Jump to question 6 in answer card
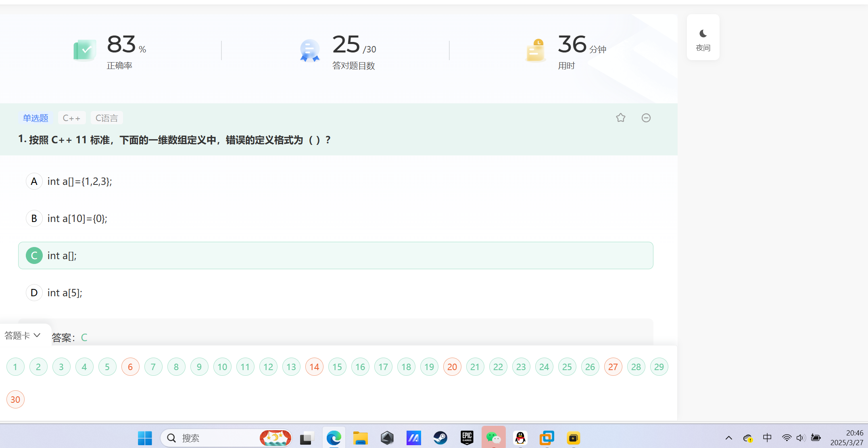The image size is (868, 448). point(130,367)
